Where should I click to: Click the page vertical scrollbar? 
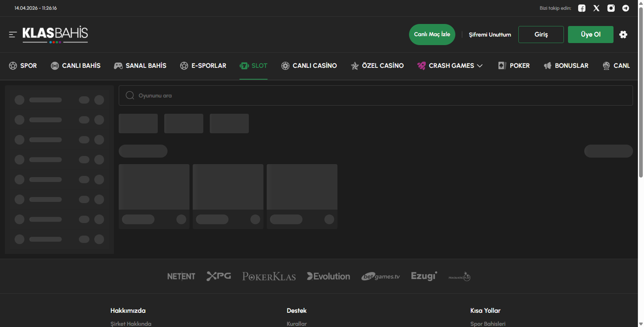click(641, 93)
